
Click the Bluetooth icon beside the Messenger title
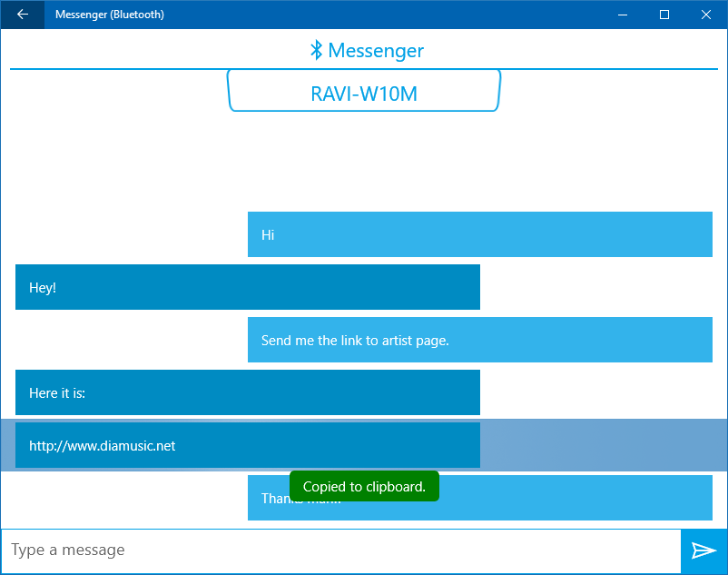click(x=315, y=51)
